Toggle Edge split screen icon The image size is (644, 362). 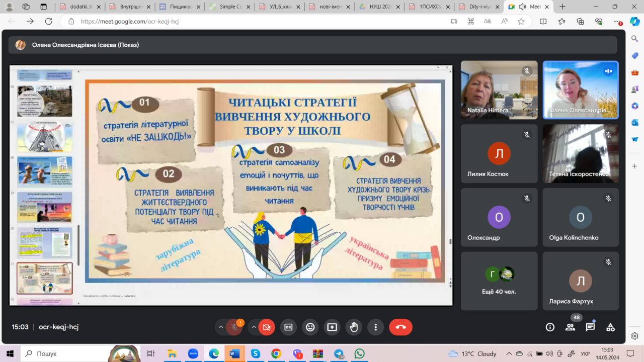[x=543, y=21]
